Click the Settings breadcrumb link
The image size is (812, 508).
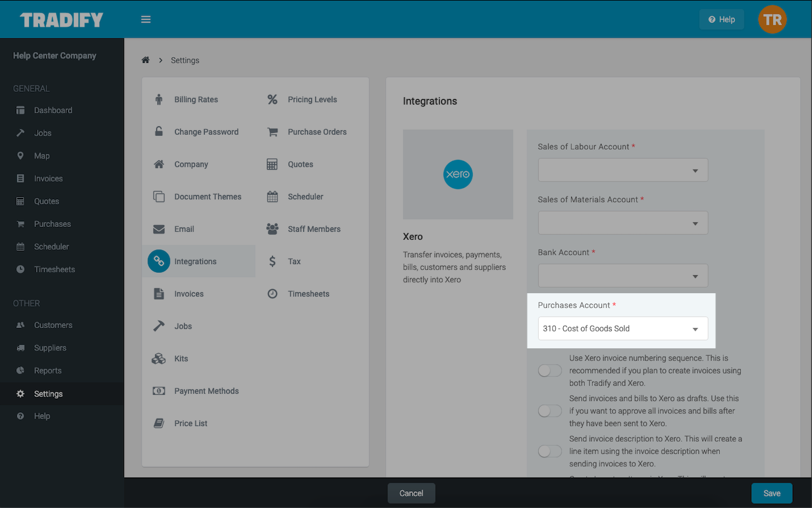pyautogui.click(x=185, y=60)
